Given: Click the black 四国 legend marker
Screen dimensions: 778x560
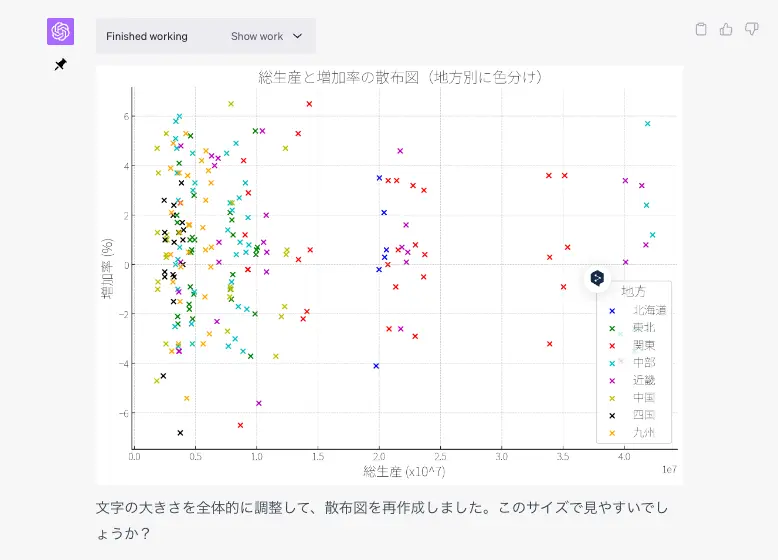Looking at the screenshot, I should 612,415.
